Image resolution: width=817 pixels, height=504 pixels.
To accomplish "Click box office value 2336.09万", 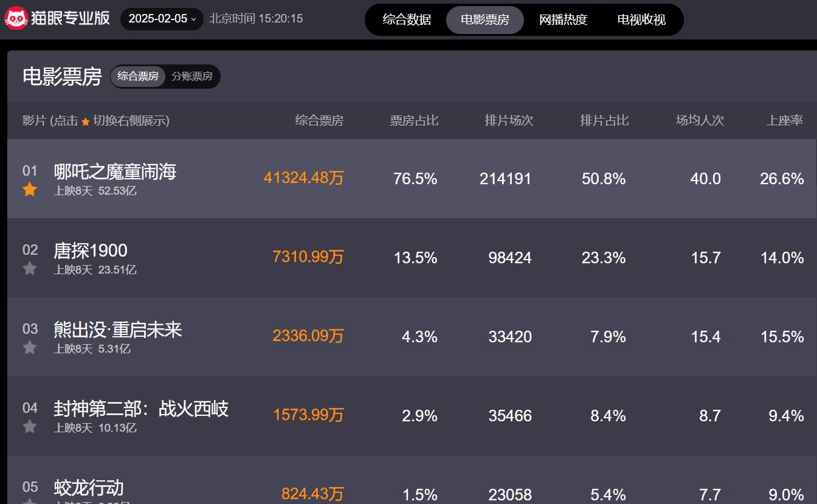I will click(308, 336).
